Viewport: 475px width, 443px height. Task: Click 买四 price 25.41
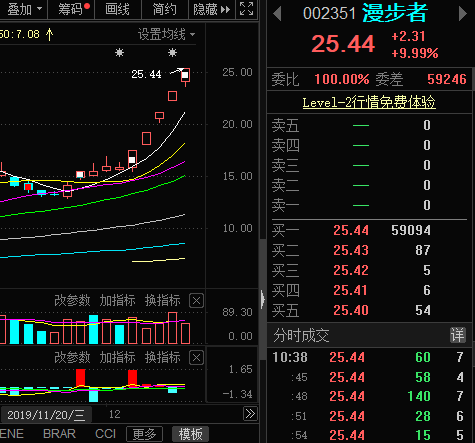(350, 290)
